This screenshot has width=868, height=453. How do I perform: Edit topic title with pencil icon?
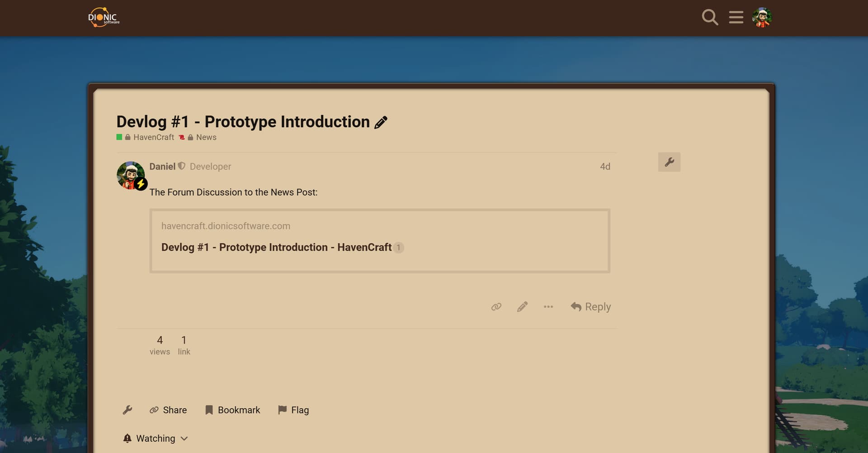click(381, 122)
